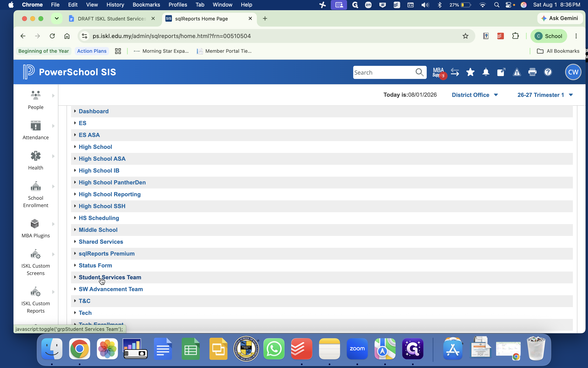
Task: Click the Ask Gemini button
Action: [x=560, y=18]
